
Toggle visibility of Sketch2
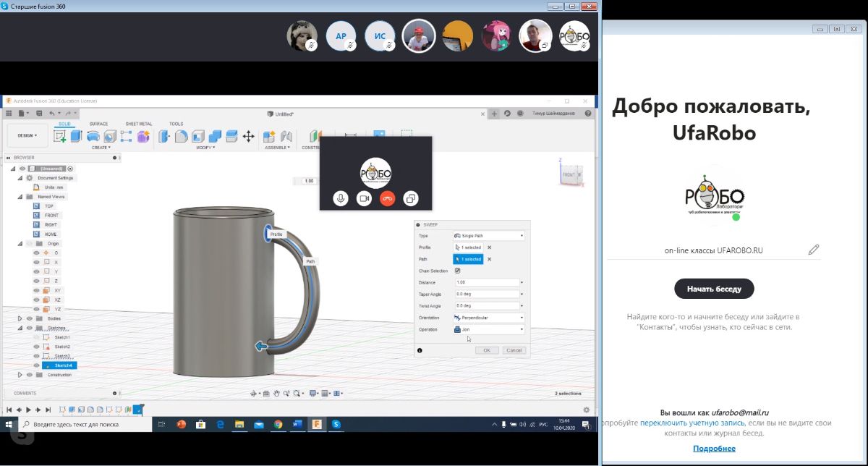pyautogui.click(x=37, y=347)
